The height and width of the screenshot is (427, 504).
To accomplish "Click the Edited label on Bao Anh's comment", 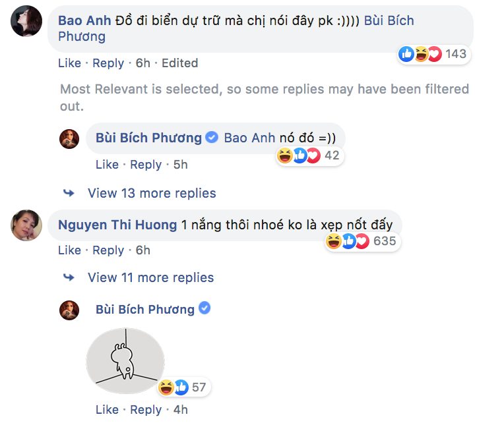I will (179, 63).
